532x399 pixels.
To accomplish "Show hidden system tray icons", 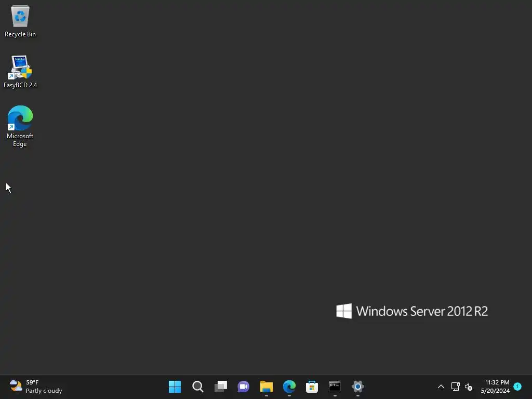I will 441,387.
